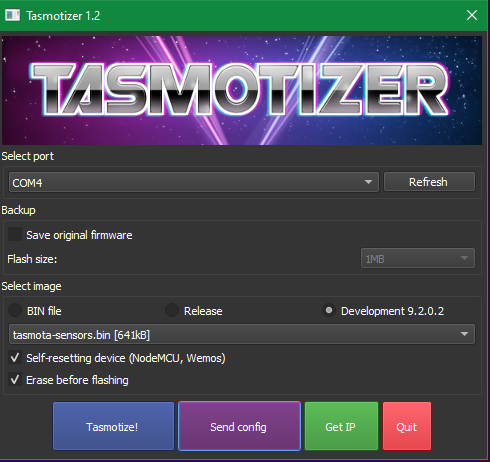Screen dimensions: 490x462
Task: Uncheck Self-resetting device checkbox
Action: (15, 358)
